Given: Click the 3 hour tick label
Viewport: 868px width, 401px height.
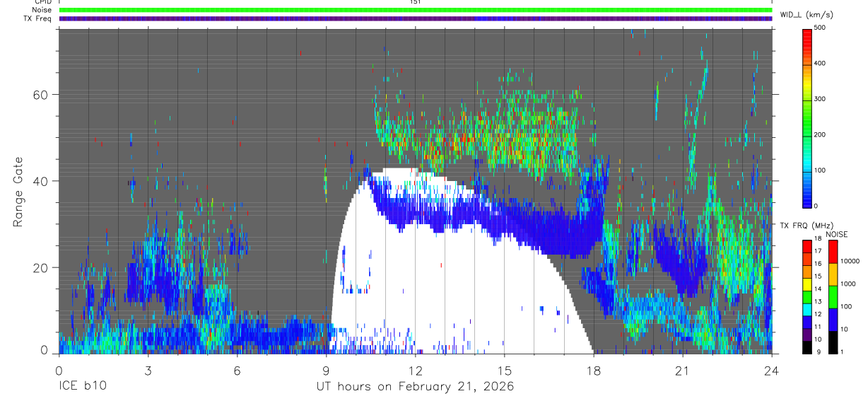Looking at the screenshot, I should click(x=148, y=371).
